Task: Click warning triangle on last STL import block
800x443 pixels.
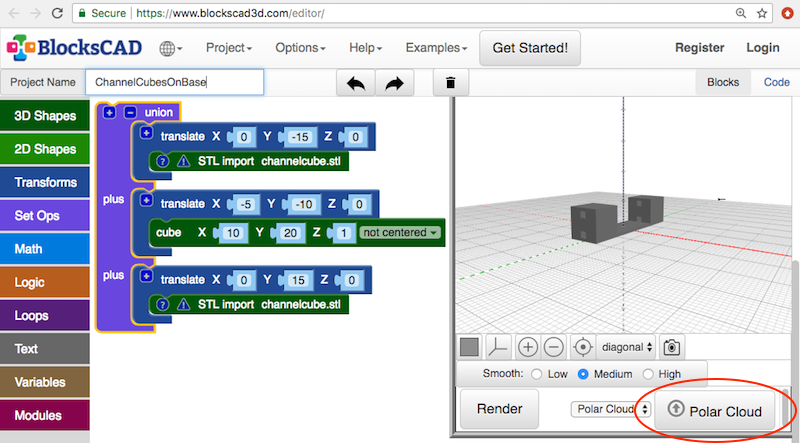Action: [183, 305]
